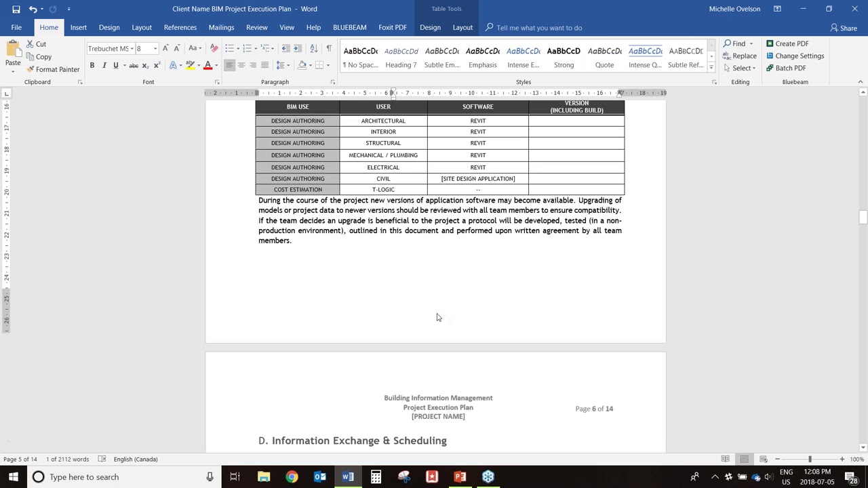
Task: Open the font size dropdown
Action: [155, 49]
